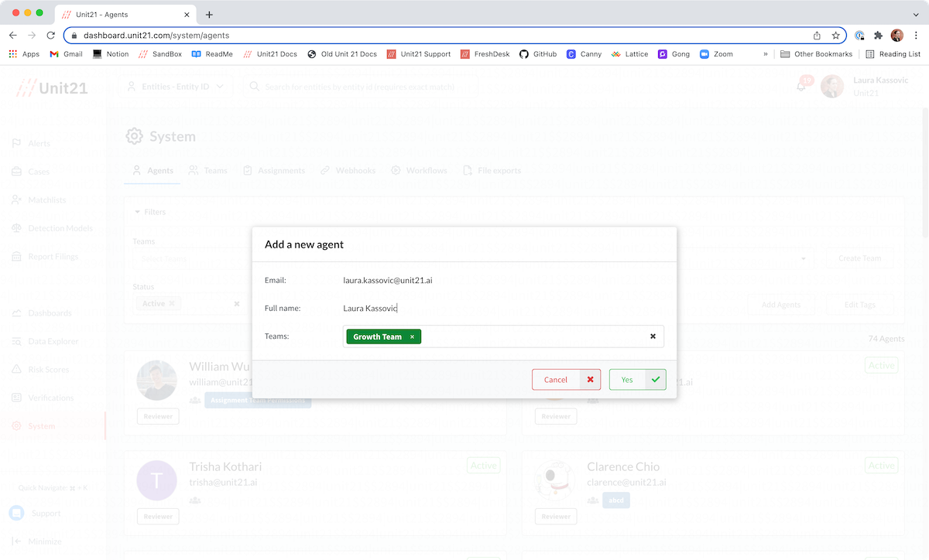This screenshot has width=929, height=560.
Task: Open the Gong bookmark
Action: (674, 54)
